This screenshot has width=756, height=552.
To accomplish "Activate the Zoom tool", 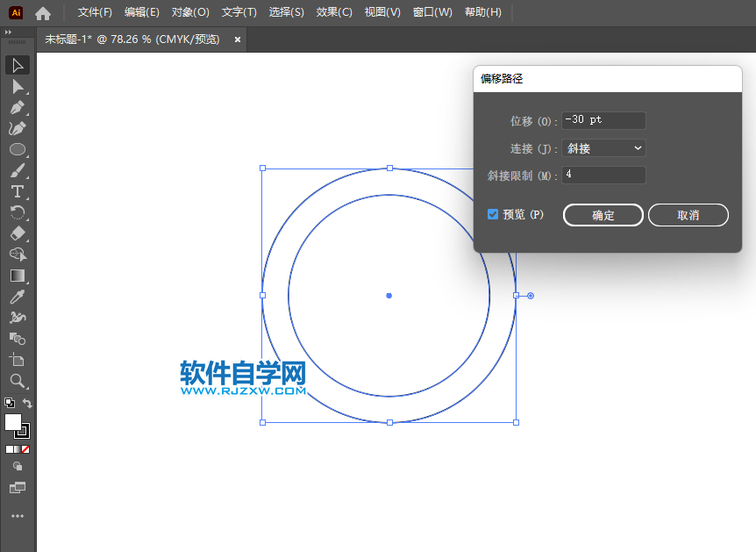I will point(18,381).
